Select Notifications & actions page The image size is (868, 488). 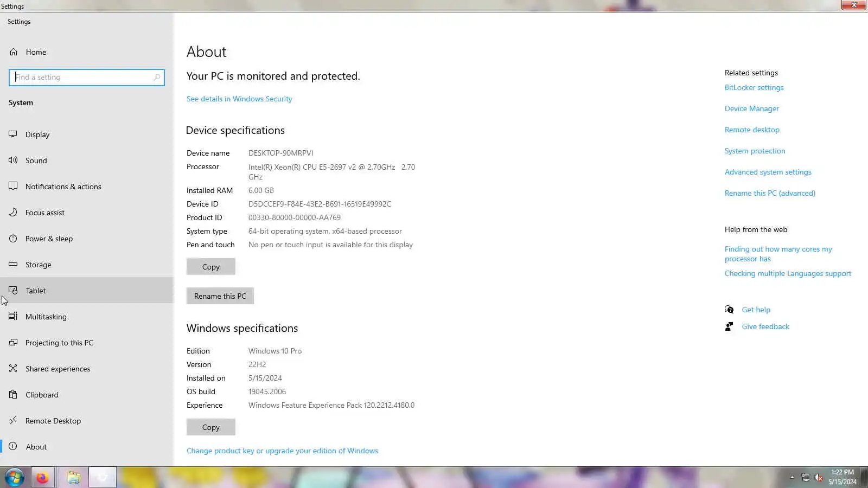87,187
